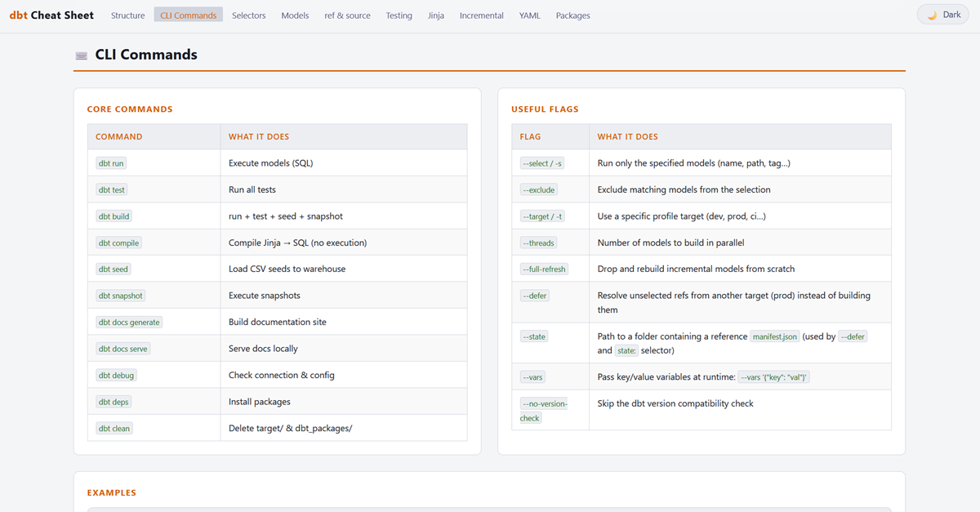Click 'Build documentation site' text
Viewport: 980px width, 512px height.
point(278,322)
